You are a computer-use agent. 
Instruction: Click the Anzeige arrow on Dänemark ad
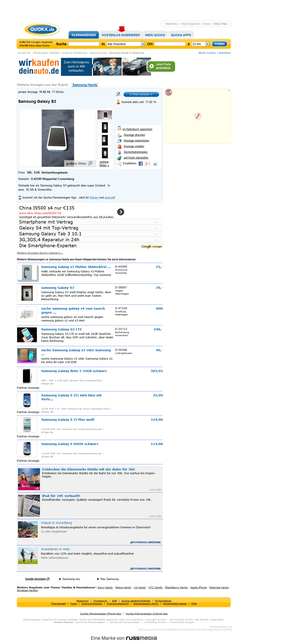(160, 490)
